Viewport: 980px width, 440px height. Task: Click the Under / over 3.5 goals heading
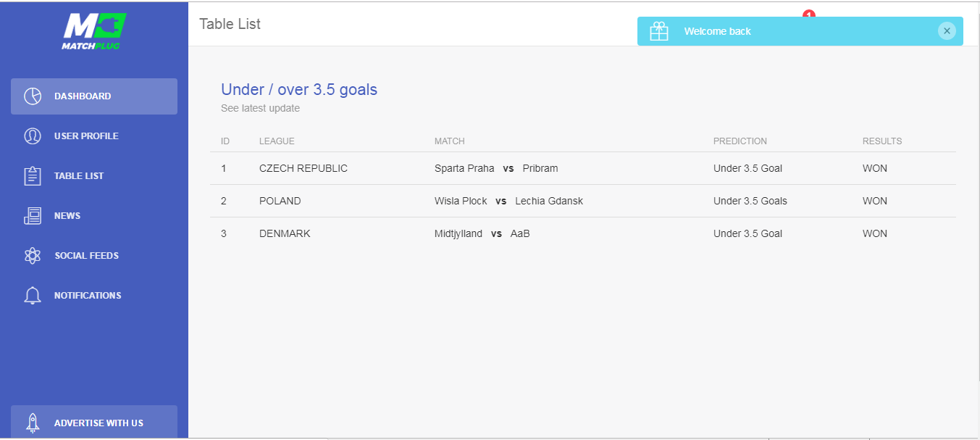pyautogui.click(x=299, y=89)
